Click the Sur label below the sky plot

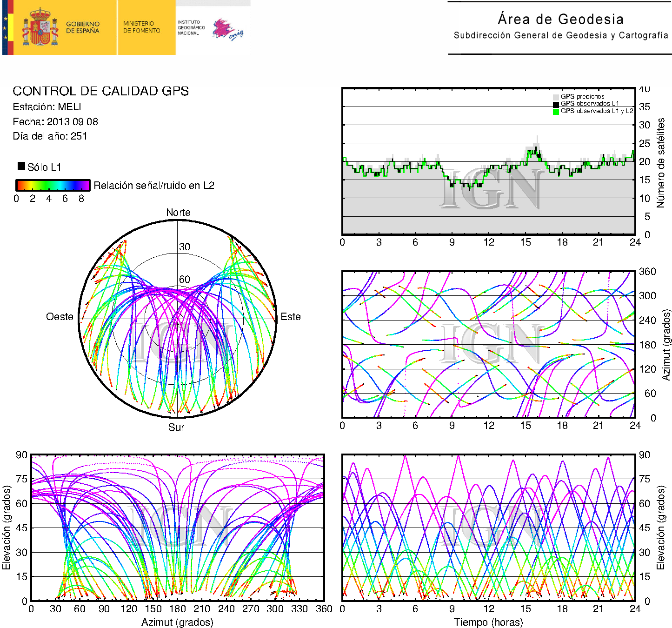point(176,427)
